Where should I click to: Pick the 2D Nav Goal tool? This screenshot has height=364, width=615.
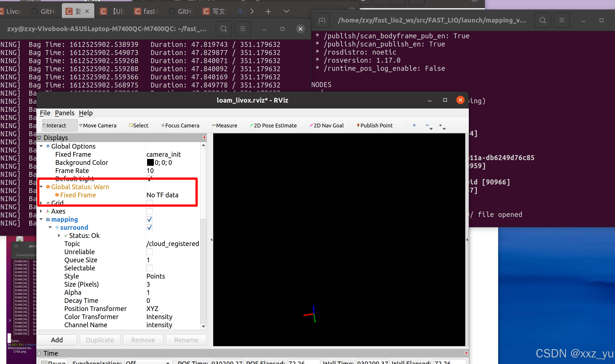pyautogui.click(x=326, y=125)
